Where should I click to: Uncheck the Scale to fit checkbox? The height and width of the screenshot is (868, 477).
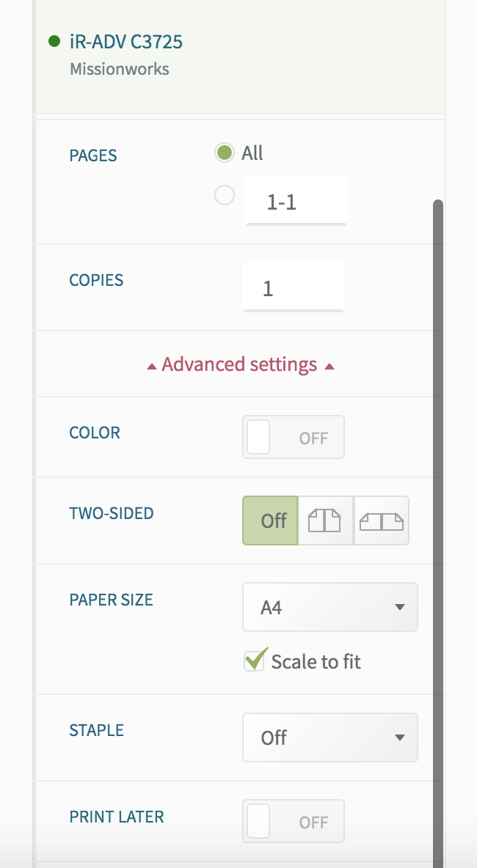[x=254, y=661]
